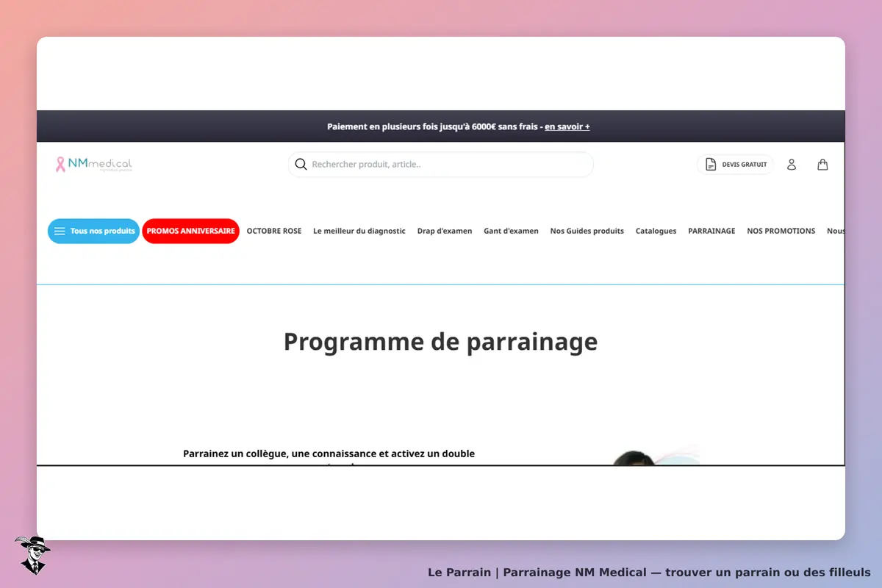The image size is (882, 588).
Task: Open the user account icon
Action: 792,165
